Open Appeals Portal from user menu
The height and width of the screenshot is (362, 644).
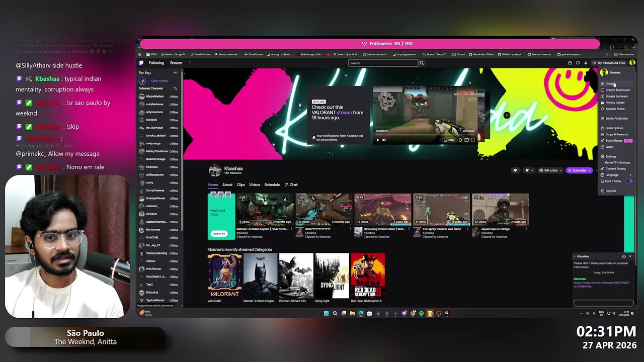point(615,109)
